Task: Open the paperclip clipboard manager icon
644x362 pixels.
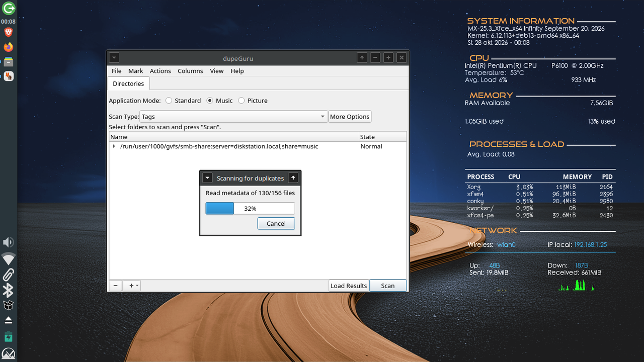Action: click(9, 275)
